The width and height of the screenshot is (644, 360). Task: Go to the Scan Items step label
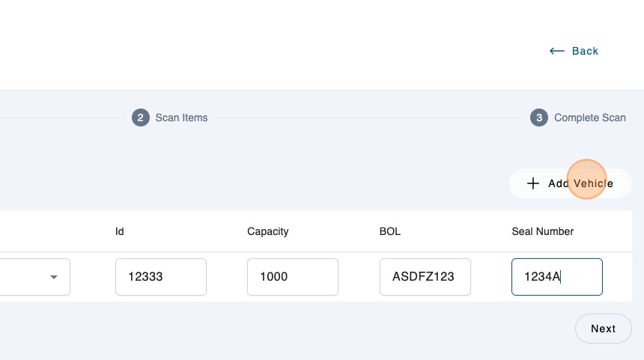coord(181,118)
